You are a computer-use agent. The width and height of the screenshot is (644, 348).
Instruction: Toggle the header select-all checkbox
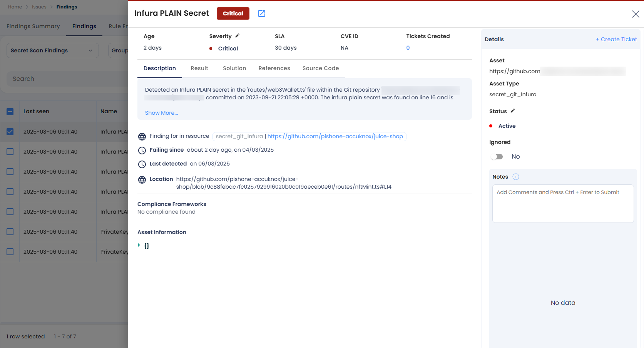[x=10, y=112]
